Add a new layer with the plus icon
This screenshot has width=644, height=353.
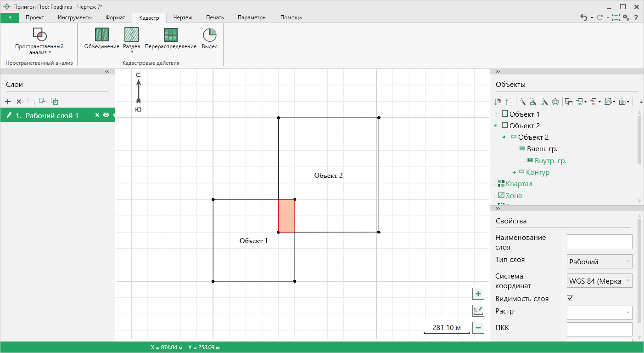[x=8, y=102]
